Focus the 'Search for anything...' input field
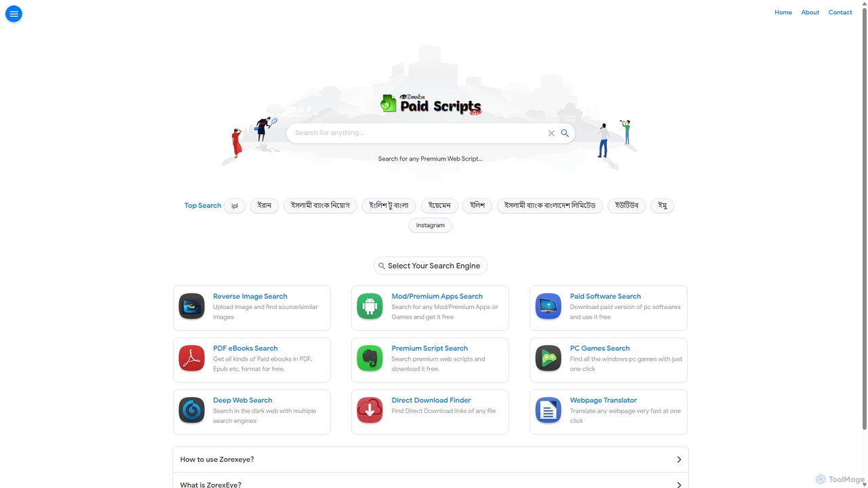This screenshot has width=868, height=488. coord(417,133)
